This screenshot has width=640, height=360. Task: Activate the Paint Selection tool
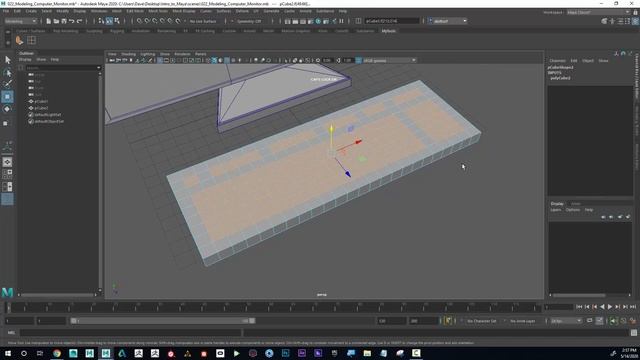pyautogui.click(x=7, y=84)
